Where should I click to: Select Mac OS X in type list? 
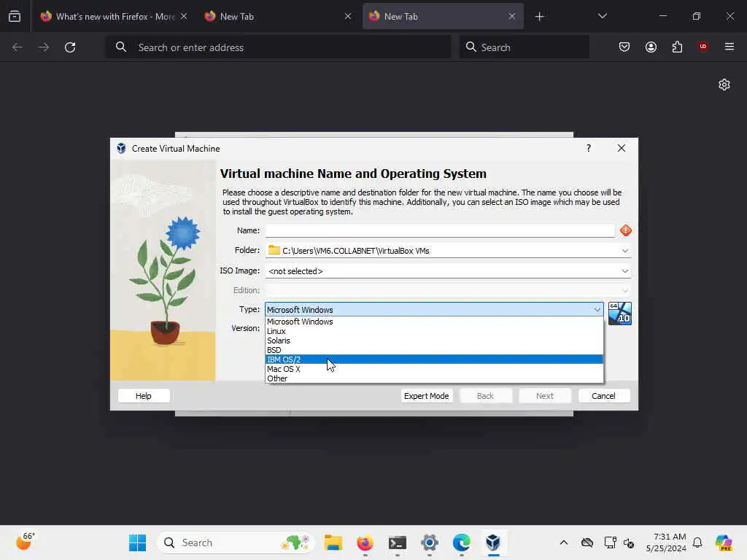point(434,369)
